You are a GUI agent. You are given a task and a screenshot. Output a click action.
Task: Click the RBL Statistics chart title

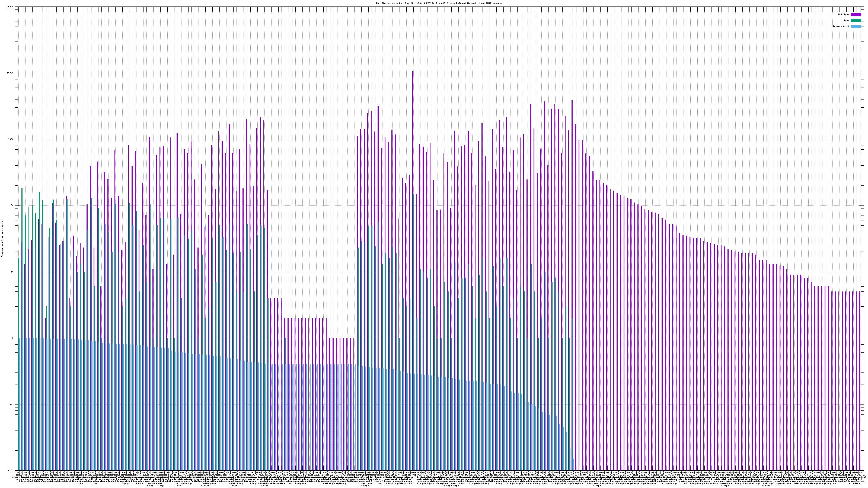439,3
